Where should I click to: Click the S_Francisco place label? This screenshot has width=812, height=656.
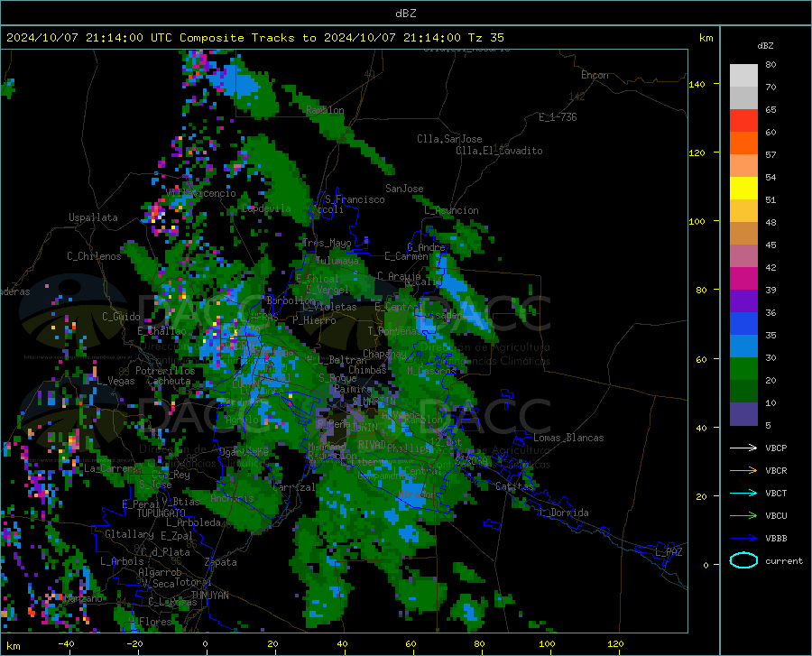[x=355, y=199]
